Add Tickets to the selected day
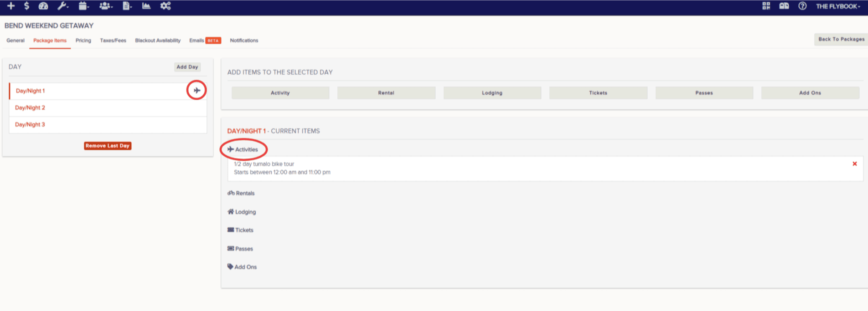The height and width of the screenshot is (311, 868). (x=598, y=93)
